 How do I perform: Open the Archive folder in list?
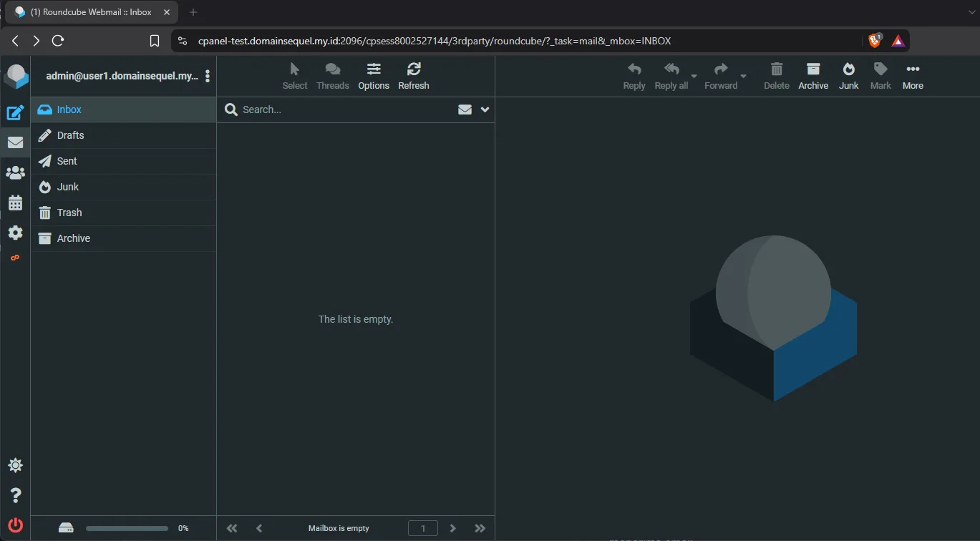pos(123,238)
